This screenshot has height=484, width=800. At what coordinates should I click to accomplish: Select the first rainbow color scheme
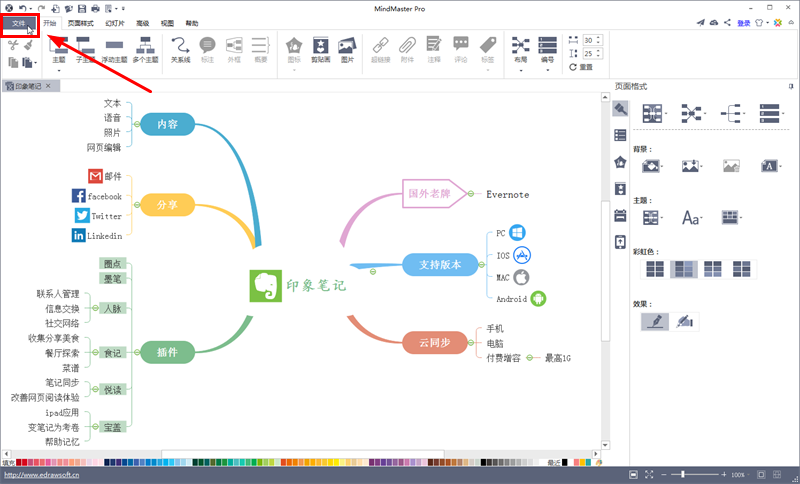[655, 269]
